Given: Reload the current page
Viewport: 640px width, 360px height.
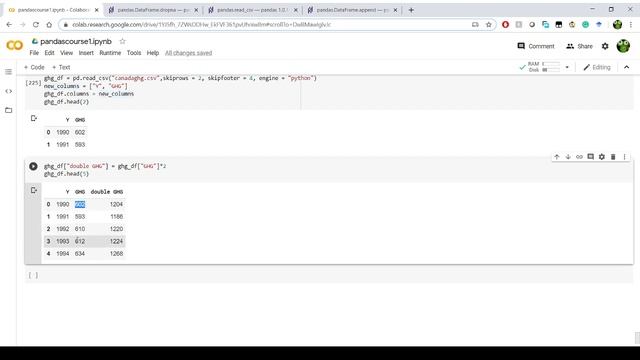Looking at the screenshot, I should coord(36,24).
